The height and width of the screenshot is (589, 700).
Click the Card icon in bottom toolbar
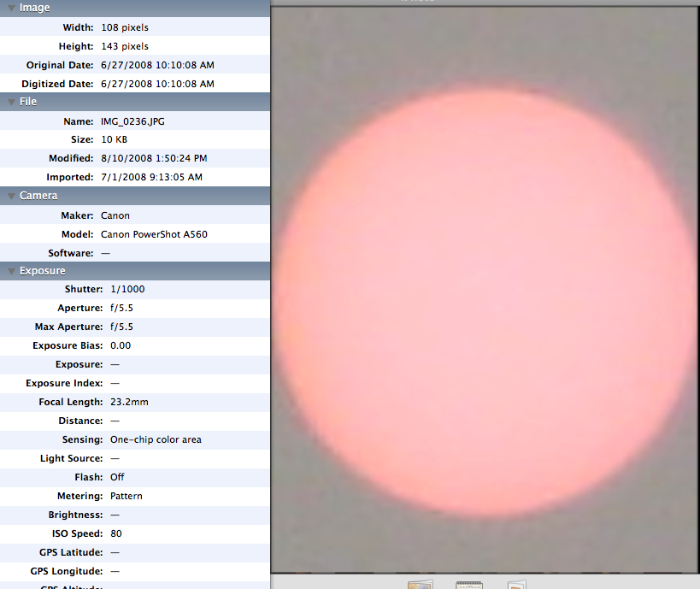point(516,584)
